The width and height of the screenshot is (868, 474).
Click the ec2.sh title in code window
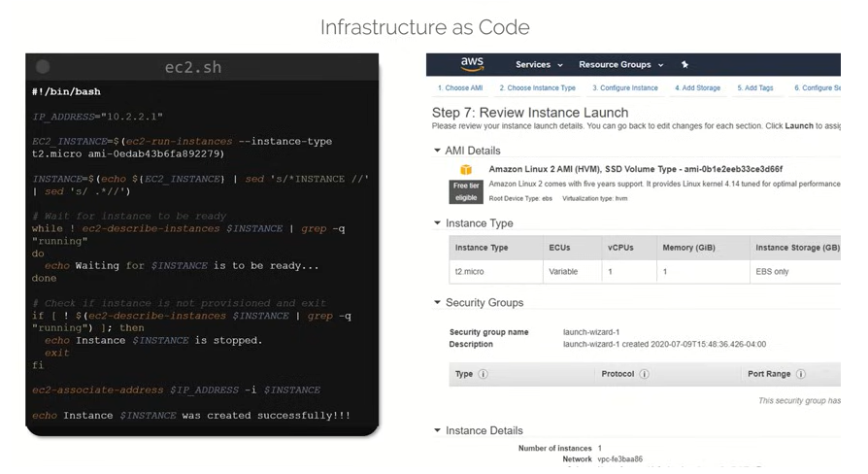click(192, 68)
